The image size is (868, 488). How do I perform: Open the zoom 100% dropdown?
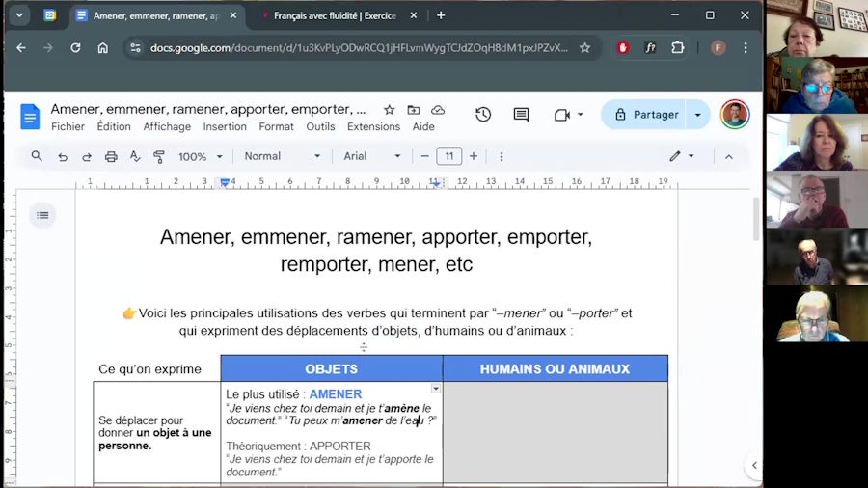tap(200, 156)
